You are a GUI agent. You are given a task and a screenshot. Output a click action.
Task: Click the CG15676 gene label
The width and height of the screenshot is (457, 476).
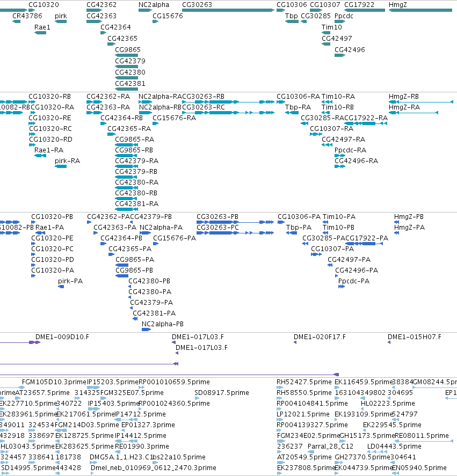168,16
